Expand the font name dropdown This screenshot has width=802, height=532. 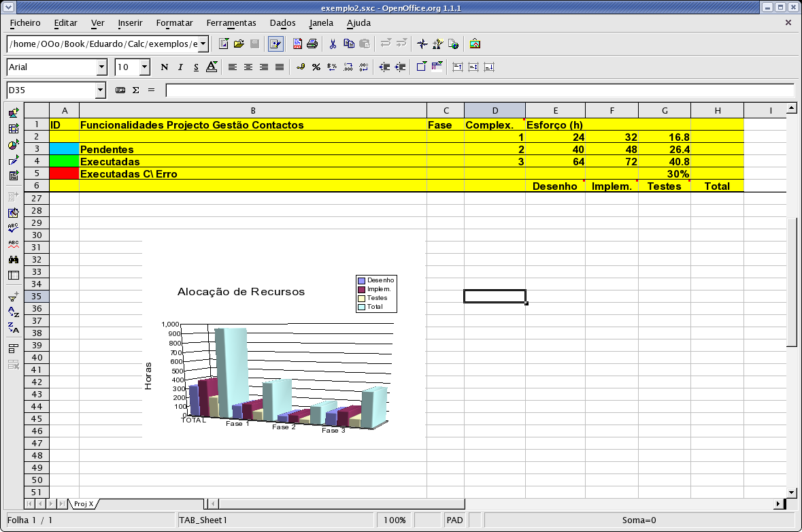coord(102,67)
